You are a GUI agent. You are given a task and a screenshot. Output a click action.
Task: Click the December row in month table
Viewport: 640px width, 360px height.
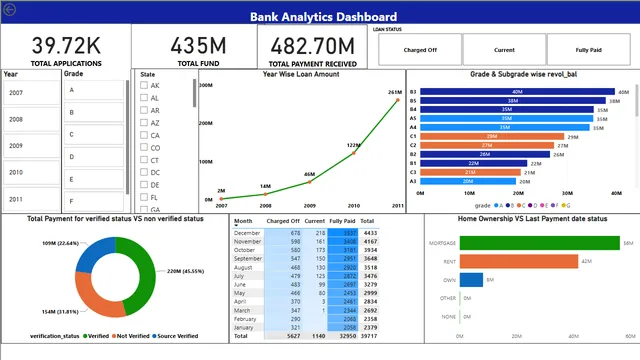(305, 233)
